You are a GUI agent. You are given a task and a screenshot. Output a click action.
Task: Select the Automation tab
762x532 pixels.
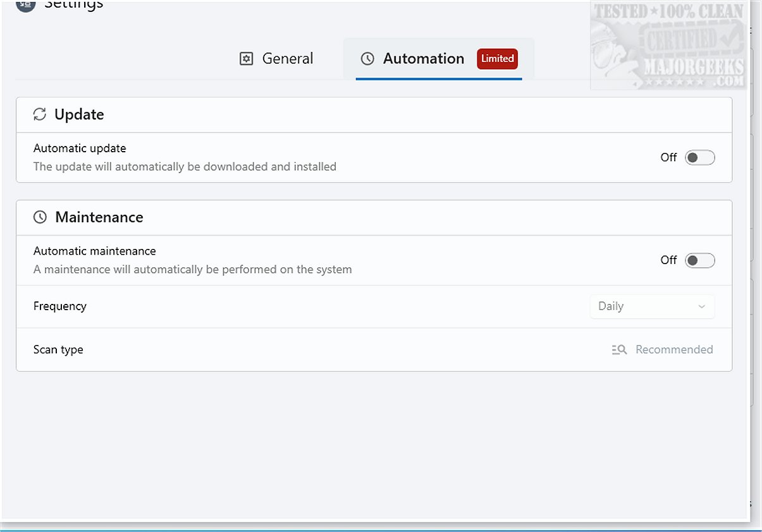point(423,59)
